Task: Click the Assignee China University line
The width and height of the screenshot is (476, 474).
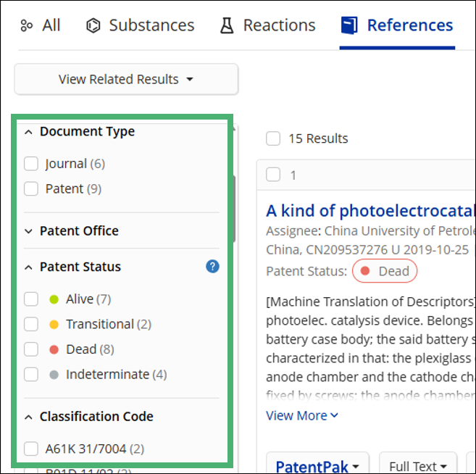Action: [x=371, y=231]
